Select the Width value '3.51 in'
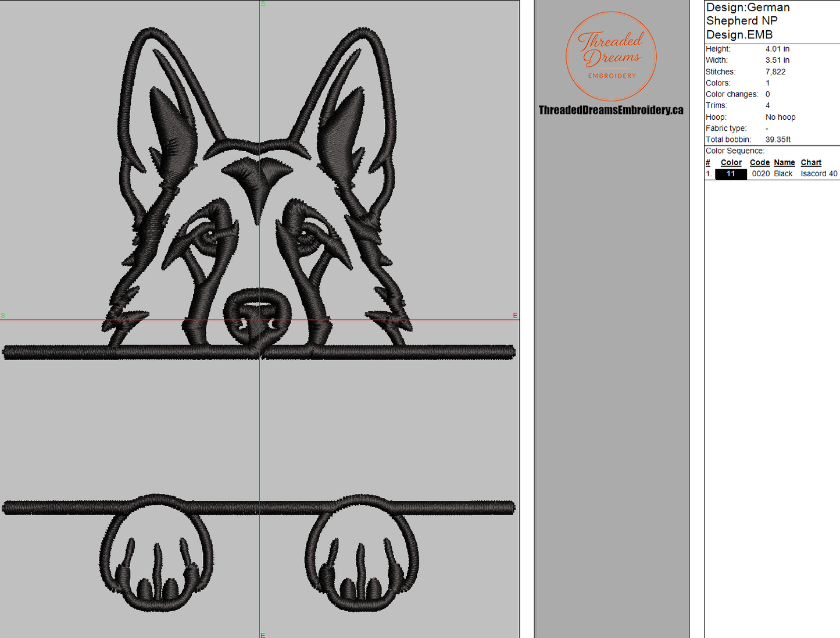The image size is (840, 638). 777,60
